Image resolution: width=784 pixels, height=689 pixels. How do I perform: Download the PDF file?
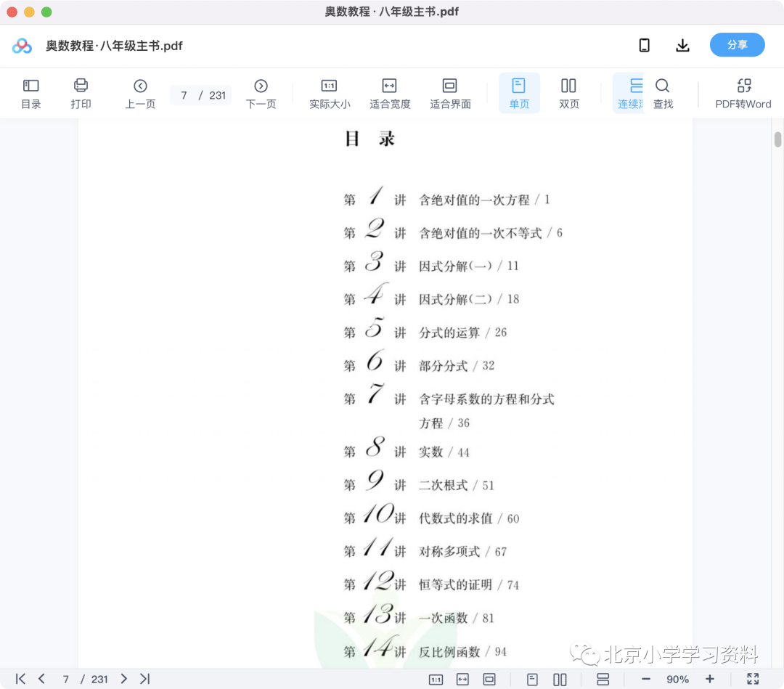point(682,46)
